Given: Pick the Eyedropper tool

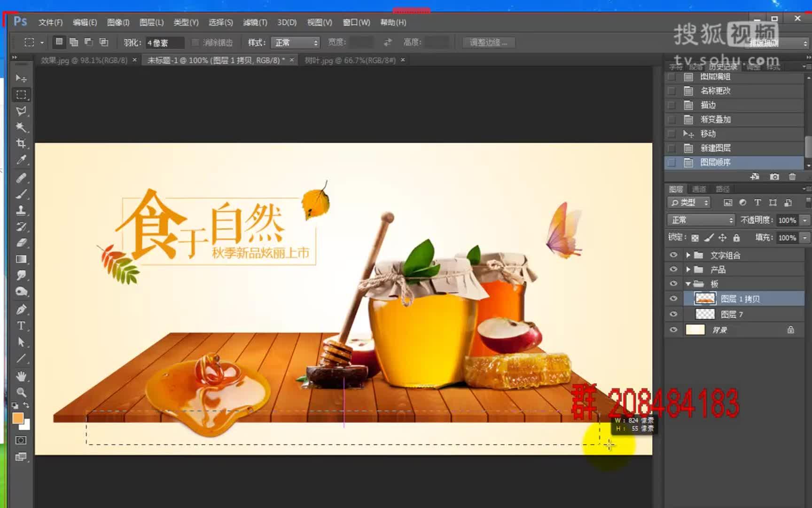Looking at the screenshot, I should point(21,160).
